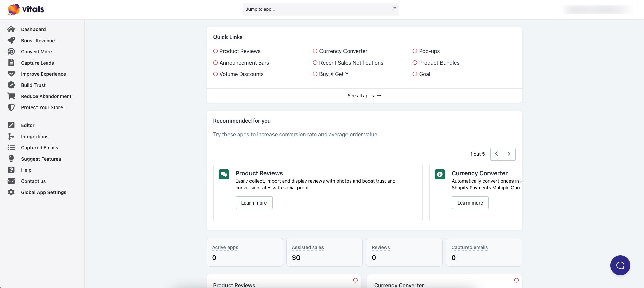Click the Suggest Features lightbulb icon
The height and width of the screenshot is (288, 644).
click(x=11, y=159)
